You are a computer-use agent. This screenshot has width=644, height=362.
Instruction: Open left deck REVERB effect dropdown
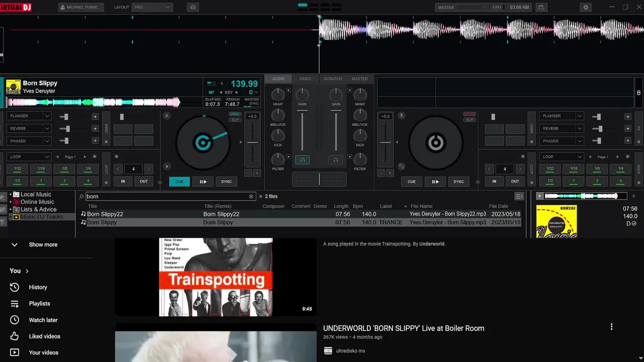pos(29,128)
